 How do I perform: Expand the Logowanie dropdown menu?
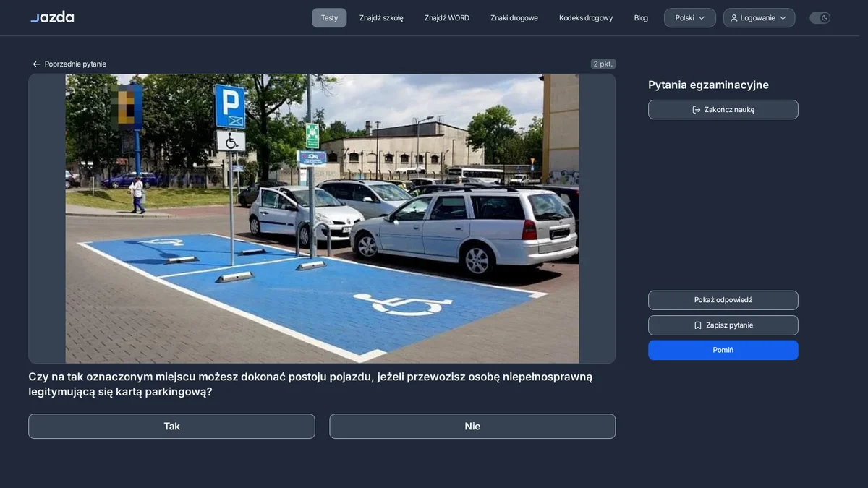[x=759, y=18]
